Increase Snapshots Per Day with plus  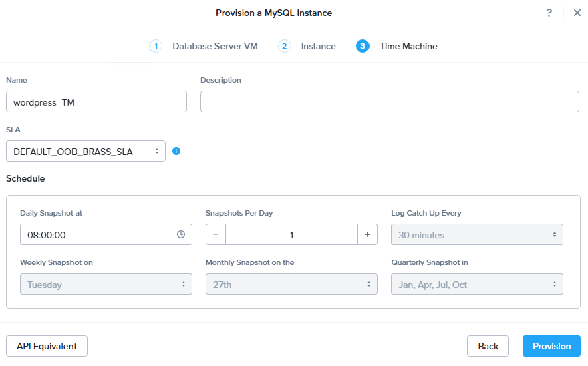coord(367,235)
